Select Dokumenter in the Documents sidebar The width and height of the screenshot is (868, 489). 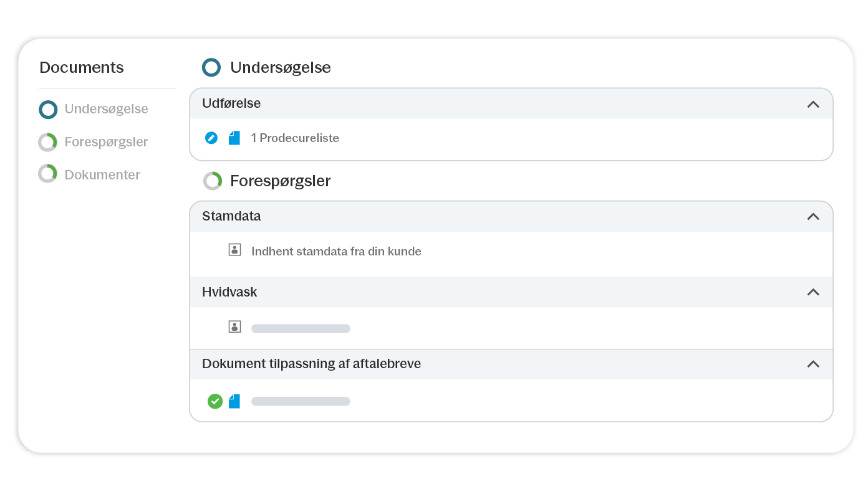point(102,175)
